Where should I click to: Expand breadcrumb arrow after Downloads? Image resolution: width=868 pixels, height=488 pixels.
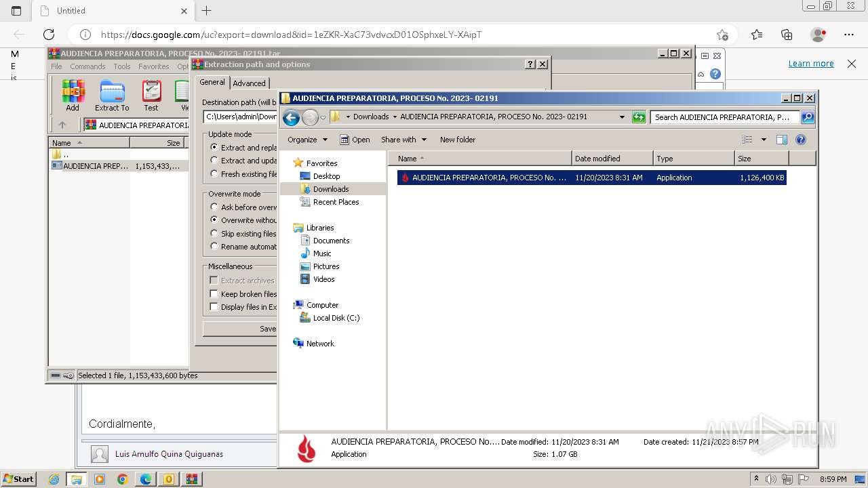[395, 117]
